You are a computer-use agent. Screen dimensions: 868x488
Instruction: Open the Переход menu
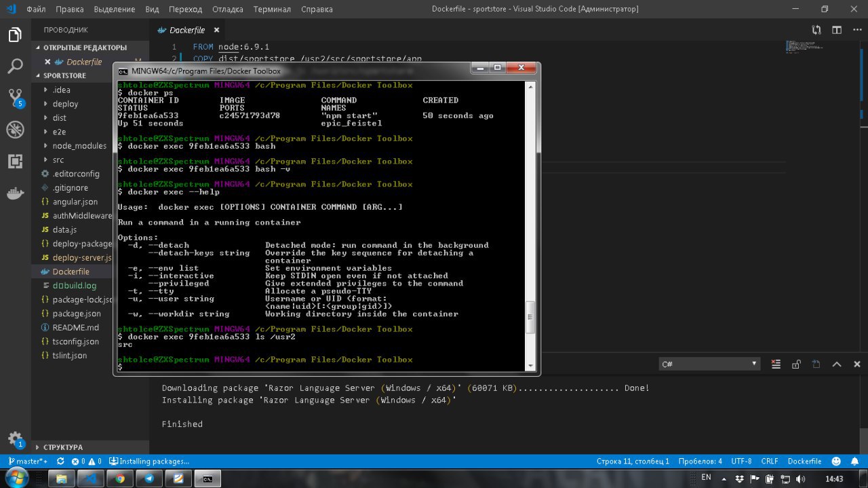(185, 10)
